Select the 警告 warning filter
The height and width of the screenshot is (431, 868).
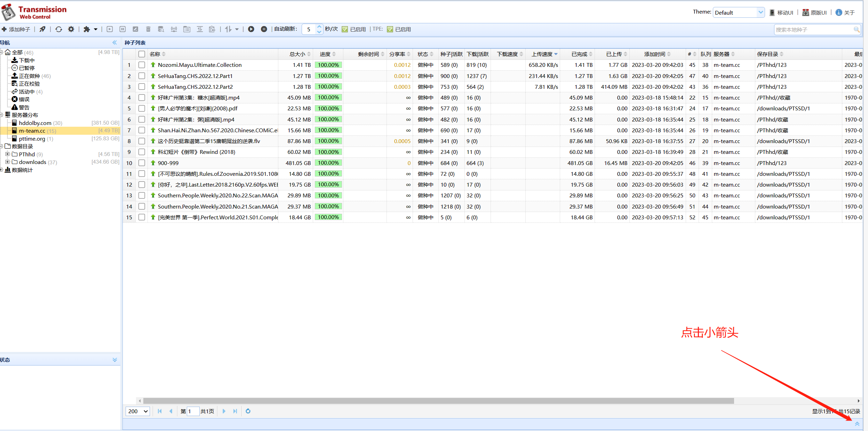pos(21,107)
